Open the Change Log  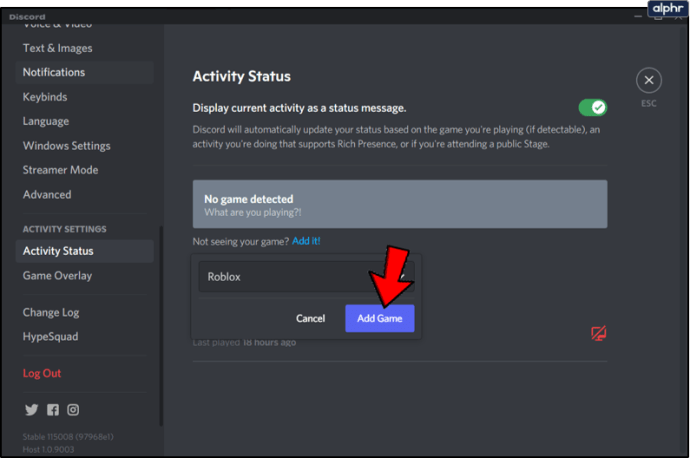tap(51, 312)
